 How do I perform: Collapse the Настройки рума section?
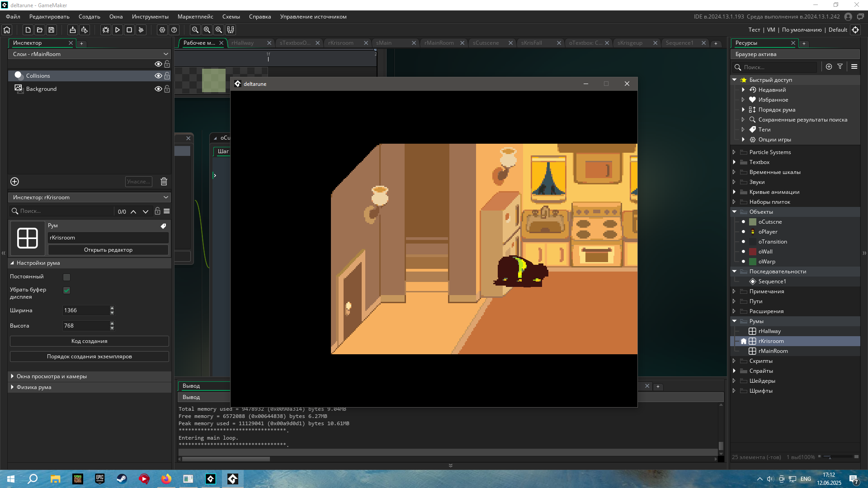point(12,263)
